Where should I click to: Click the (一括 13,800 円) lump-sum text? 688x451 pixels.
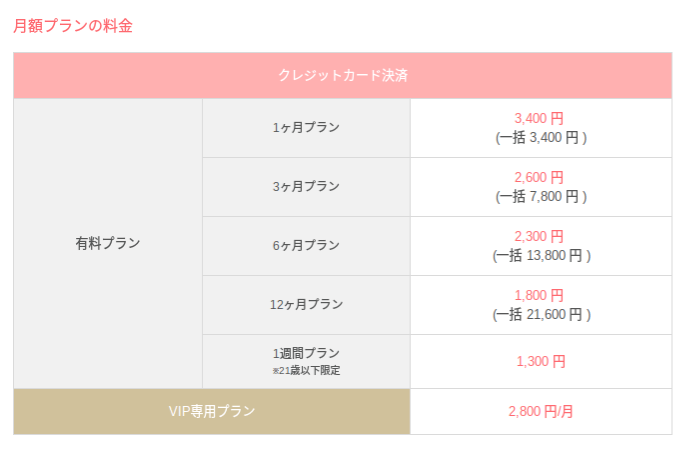pos(541,256)
